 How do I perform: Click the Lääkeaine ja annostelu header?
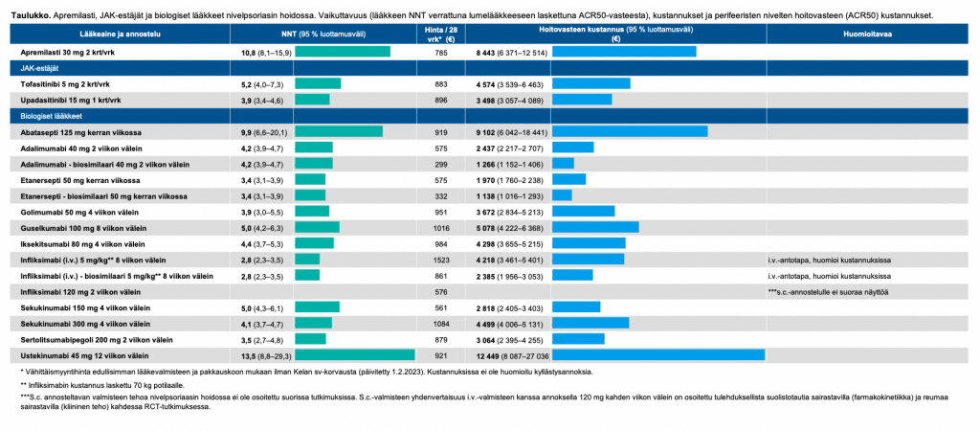[x=121, y=34]
